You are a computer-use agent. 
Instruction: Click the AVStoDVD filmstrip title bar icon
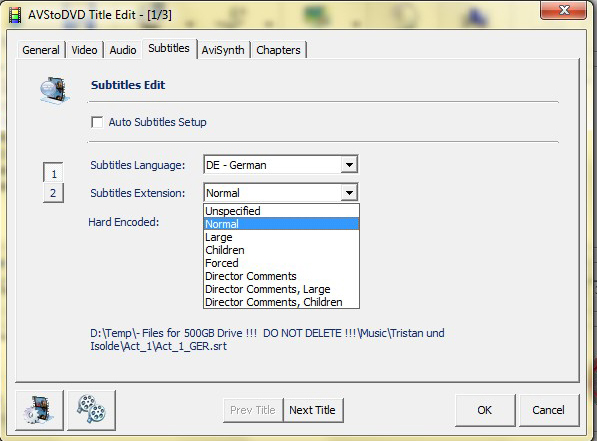[x=15, y=15]
